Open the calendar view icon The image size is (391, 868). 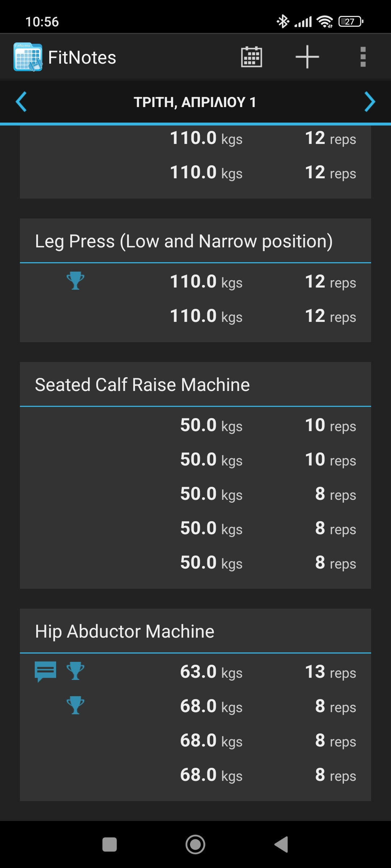[252, 57]
